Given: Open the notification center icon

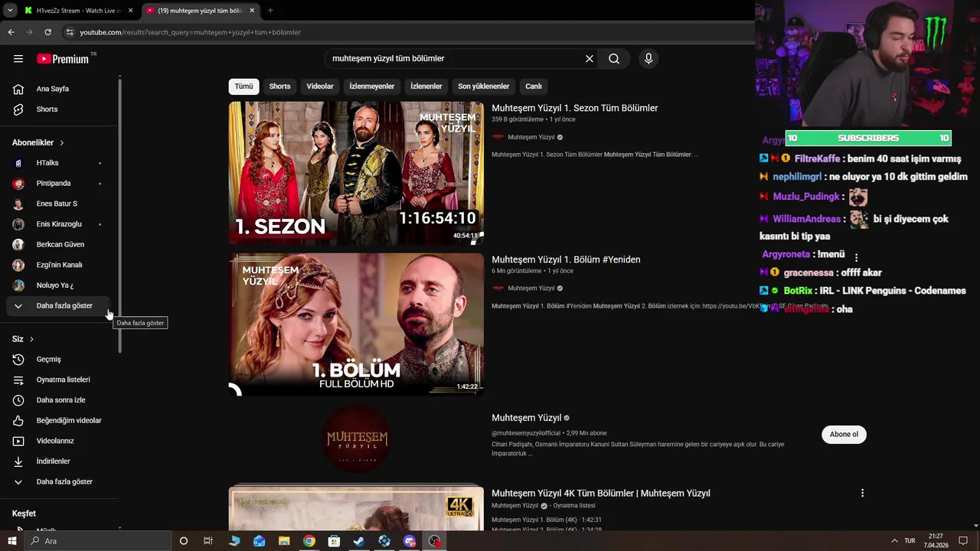Looking at the screenshot, I should (x=963, y=541).
